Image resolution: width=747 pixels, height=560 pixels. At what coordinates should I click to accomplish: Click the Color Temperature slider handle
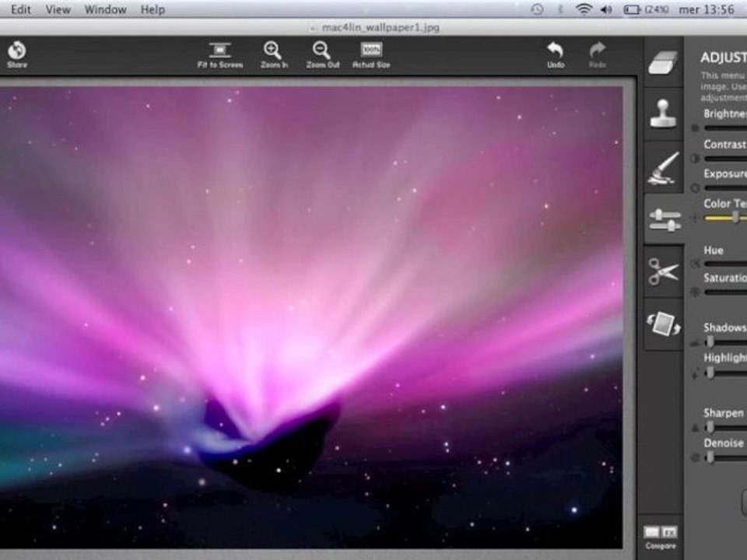(736, 218)
